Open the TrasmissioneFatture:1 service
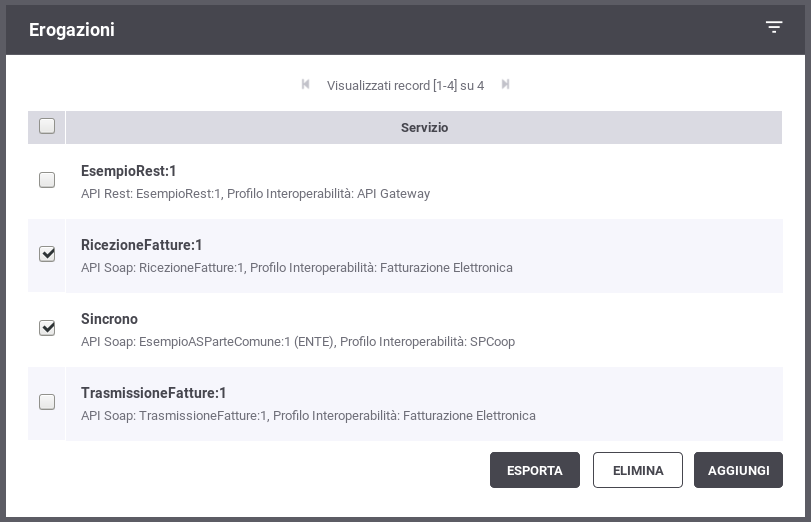 (x=154, y=393)
